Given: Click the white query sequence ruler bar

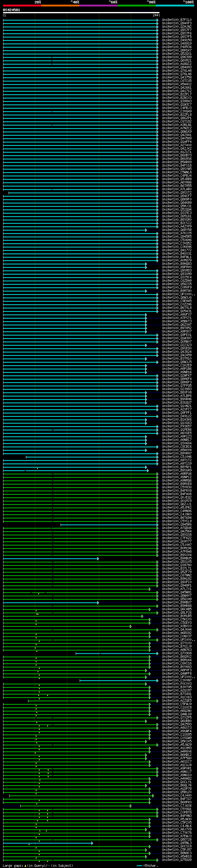Looking at the screenshot, I should pyautogui.click(x=81, y=12).
